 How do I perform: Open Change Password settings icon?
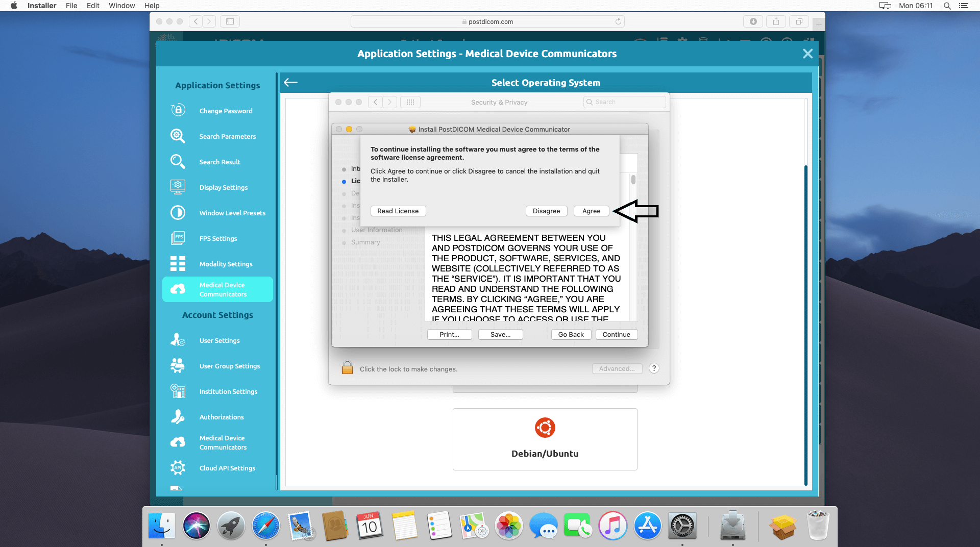pyautogui.click(x=178, y=110)
